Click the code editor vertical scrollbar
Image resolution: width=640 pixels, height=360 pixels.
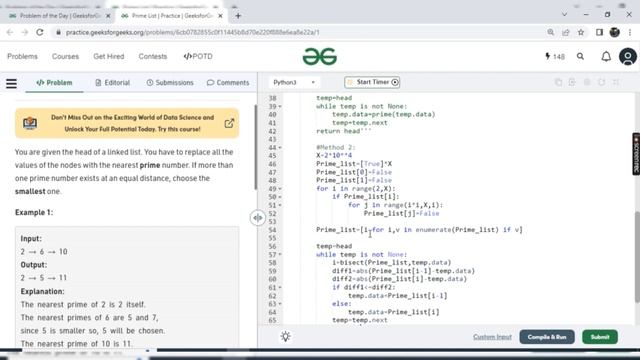click(x=637, y=257)
